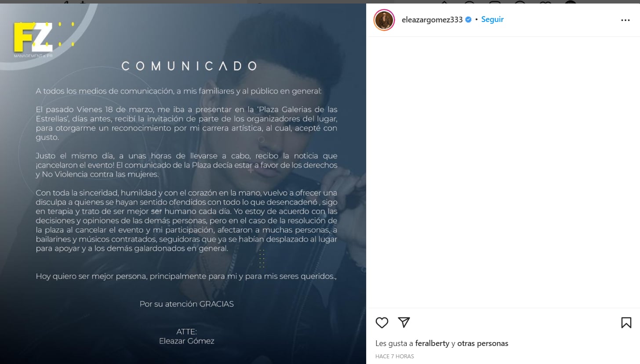The width and height of the screenshot is (640, 364).
Task: Click the HACE 7 HORAS timestamp
Action: click(x=395, y=356)
